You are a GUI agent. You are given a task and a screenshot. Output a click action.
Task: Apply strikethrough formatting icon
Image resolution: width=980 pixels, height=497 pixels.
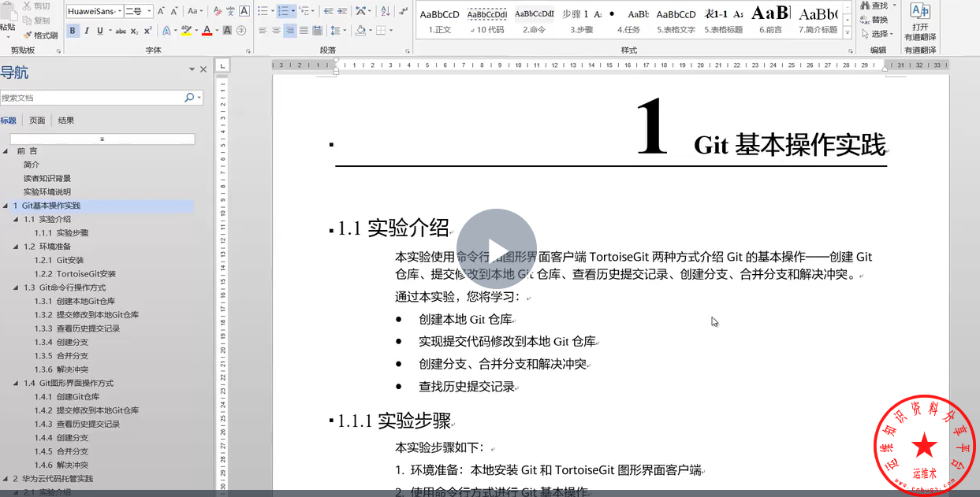[x=121, y=31]
